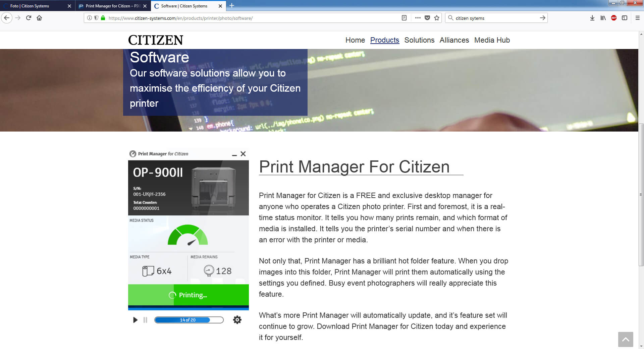Open the library icon

tap(603, 18)
